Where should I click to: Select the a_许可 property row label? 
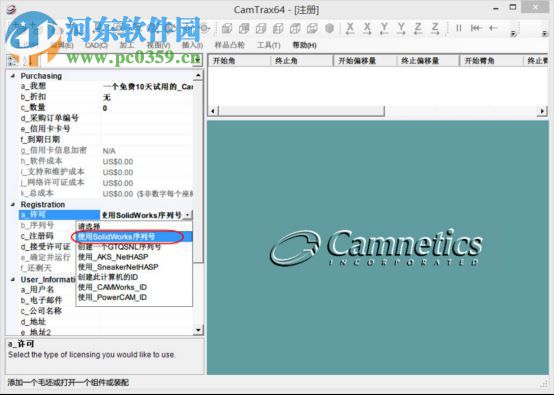59,215
